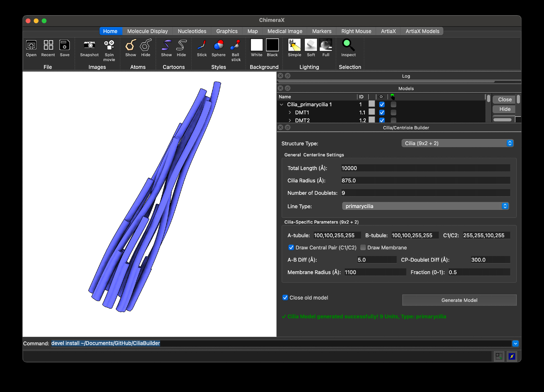The width and height of the screenshot is (544, 392).
Task: Uncheck Close old model option
Action: point(285,297)
